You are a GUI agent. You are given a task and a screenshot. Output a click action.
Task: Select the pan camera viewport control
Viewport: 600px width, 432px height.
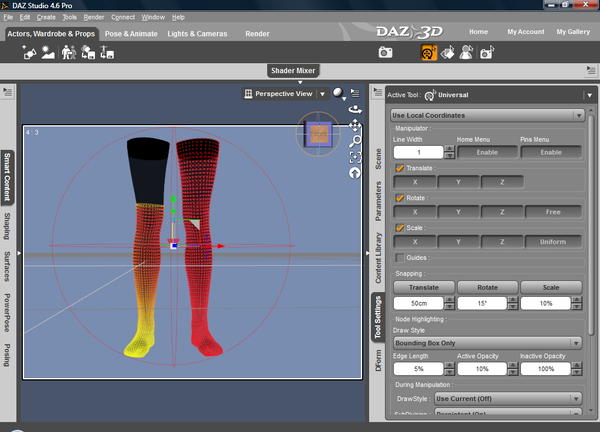tap(355, 125)
